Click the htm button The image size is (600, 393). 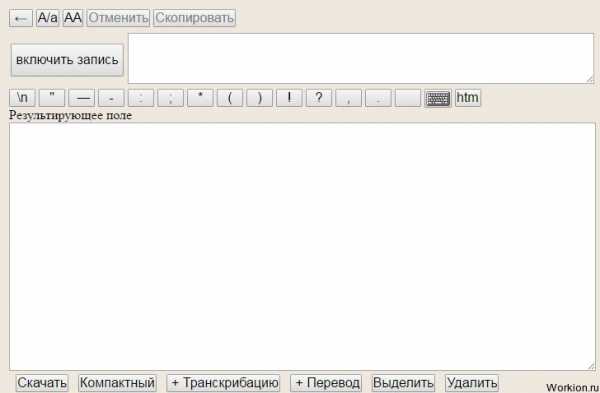pyautogui.click(x=468, y=98)
